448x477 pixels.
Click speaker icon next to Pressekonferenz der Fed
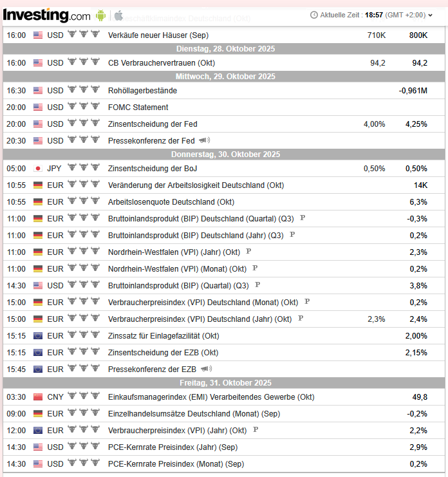(205, 140)
